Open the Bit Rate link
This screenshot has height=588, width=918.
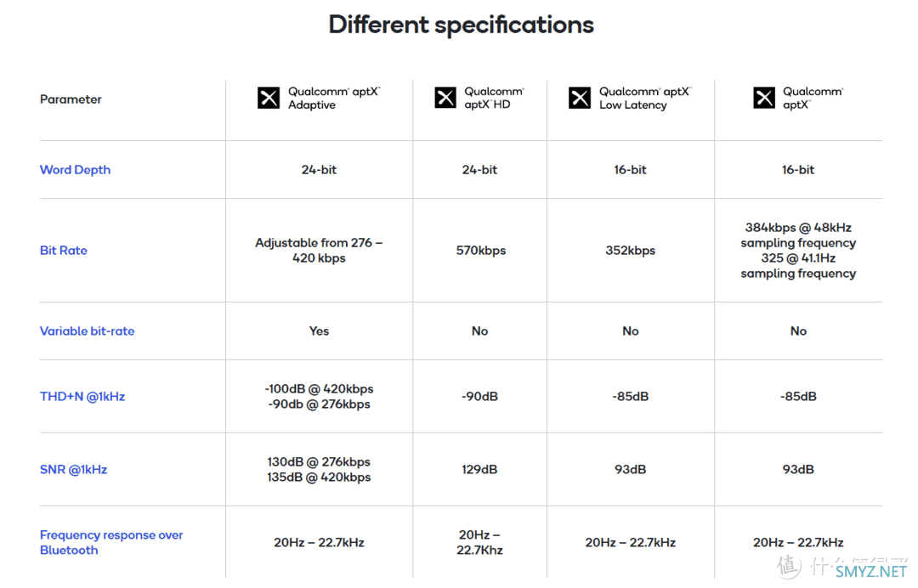(63, 251)
